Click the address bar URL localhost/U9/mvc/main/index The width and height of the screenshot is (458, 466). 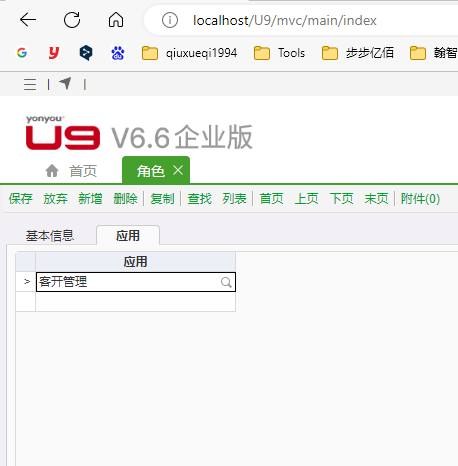[285, 21]
